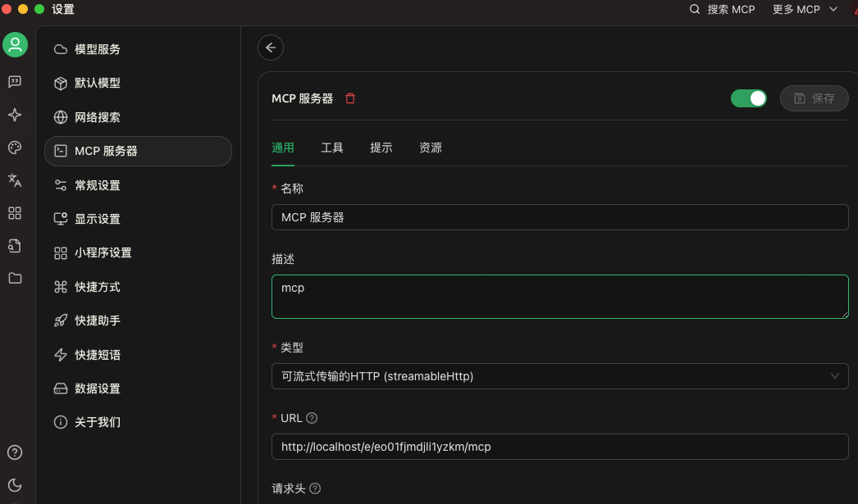Switch to the 提示 tab
The image size is (858, 504).
(381, 148)
